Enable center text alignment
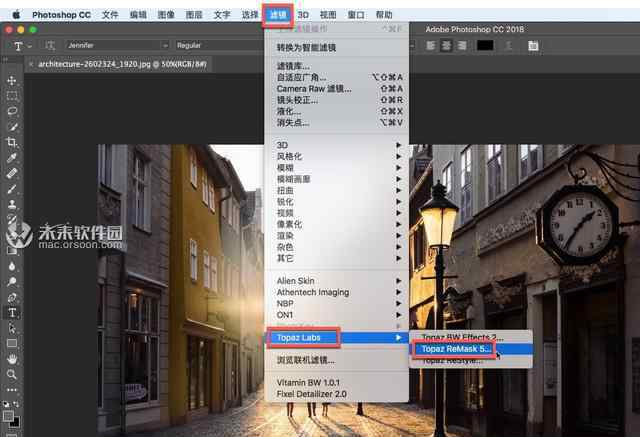 445,45
